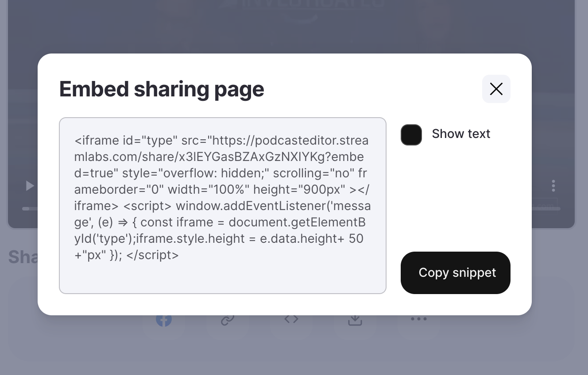This screenshot has width=588, height=375.
Task: Open the video's vertical three-dot menu
Action: [x=553, y=185]
